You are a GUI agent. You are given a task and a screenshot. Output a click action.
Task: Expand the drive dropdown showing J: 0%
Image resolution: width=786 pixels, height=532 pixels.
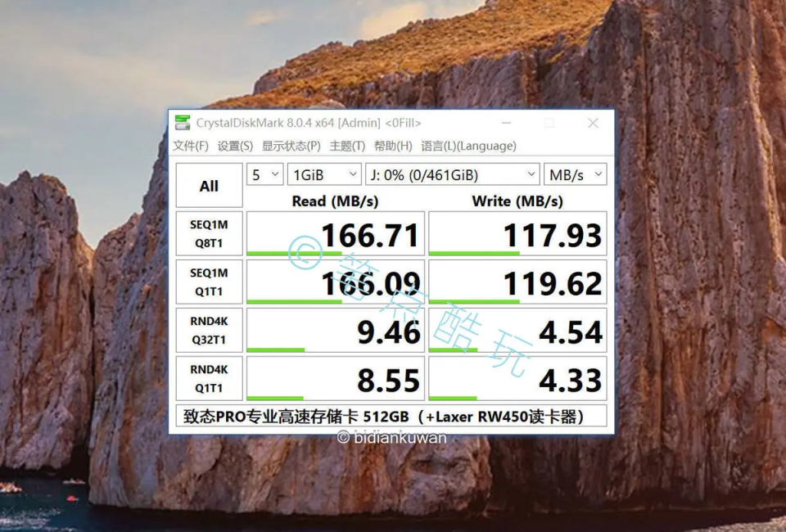453,174
